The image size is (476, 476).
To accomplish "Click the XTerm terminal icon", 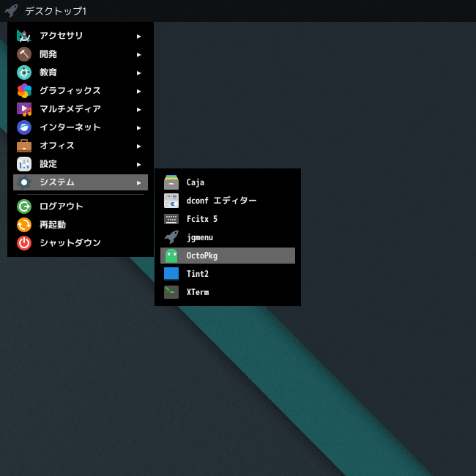I will pos(171,292).
